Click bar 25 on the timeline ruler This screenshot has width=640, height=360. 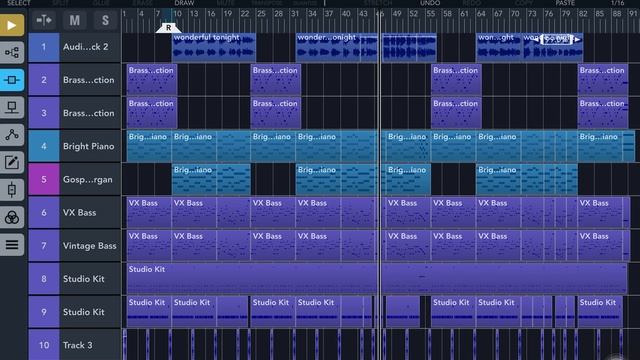click(x=261, y=13)
